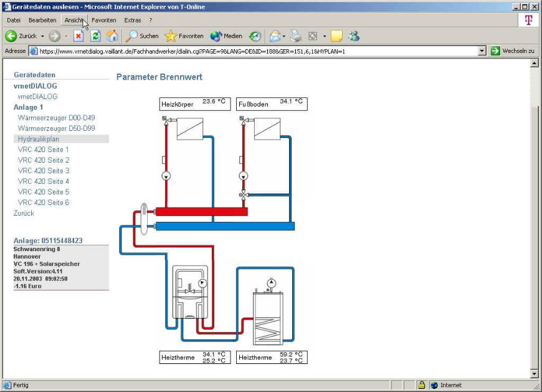Click the Print (printer) icon

point(297,36)
